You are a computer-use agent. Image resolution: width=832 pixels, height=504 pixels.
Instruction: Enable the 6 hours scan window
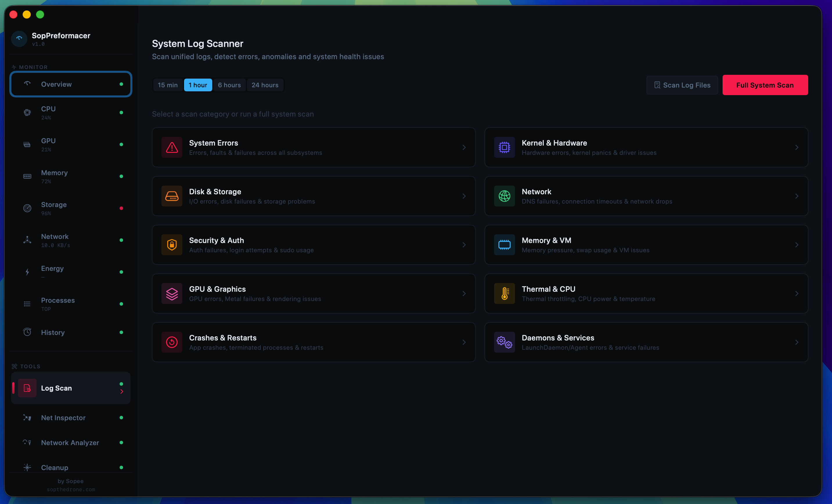click(x=230, y=85)
